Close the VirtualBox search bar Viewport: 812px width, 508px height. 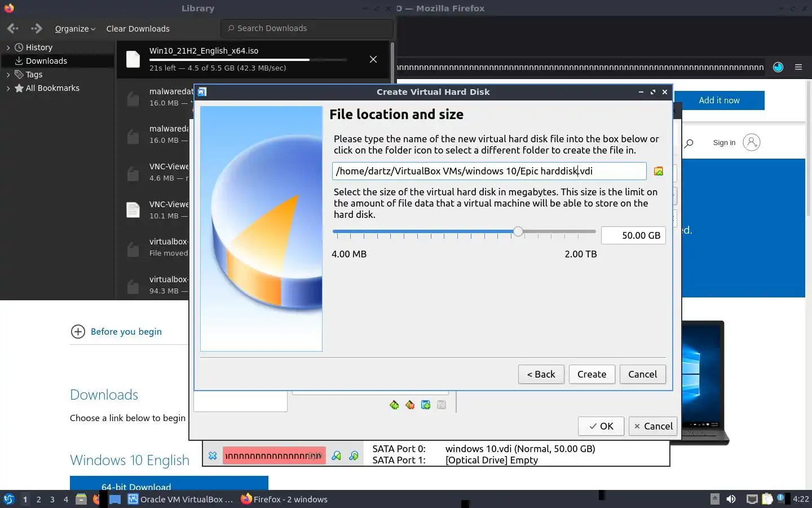click(213, 456)
